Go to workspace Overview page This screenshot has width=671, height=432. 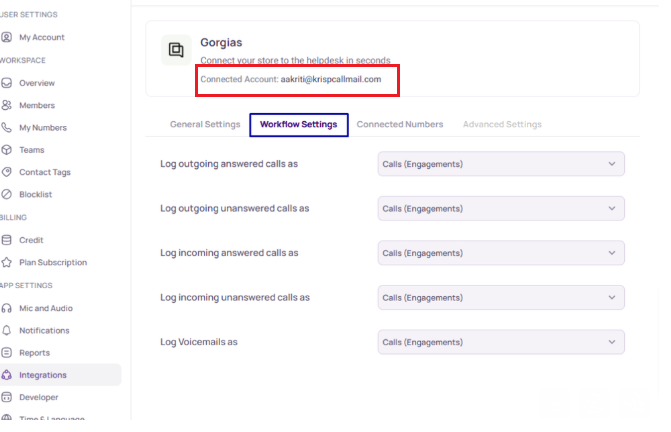[37, 83]
